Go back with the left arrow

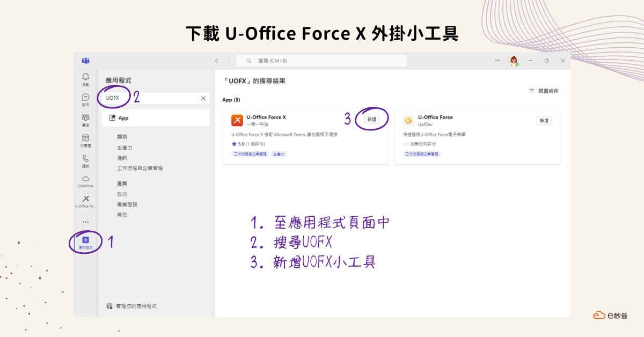[216, 61]
